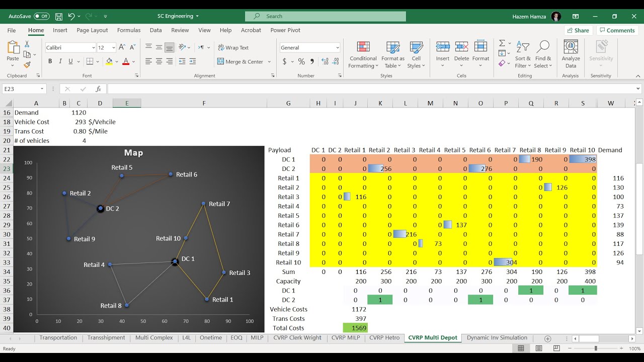Click the zoom slider handle
This screenshot has height=362, width=644.
tap(596, 348)
